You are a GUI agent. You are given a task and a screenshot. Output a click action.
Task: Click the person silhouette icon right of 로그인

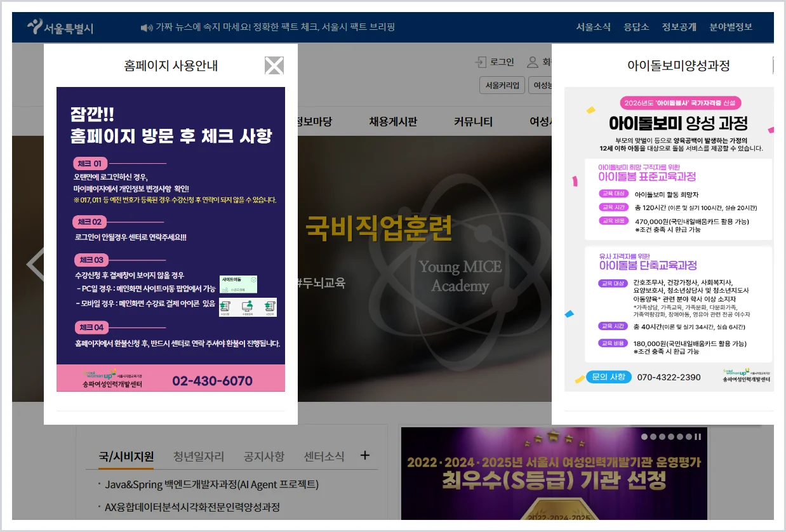(x=533, y=62)
